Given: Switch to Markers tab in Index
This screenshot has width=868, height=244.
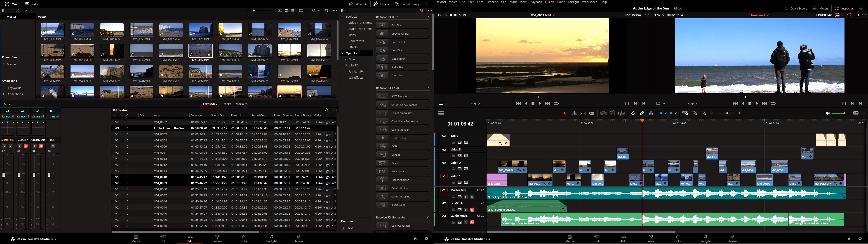Looking at the screenshot, I should [242, 104].
